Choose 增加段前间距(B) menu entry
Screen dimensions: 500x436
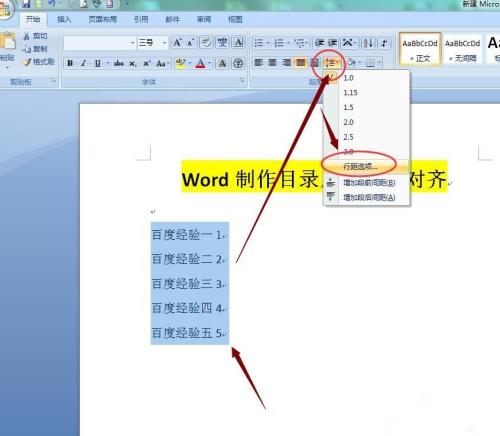click(x=367, y=183)
